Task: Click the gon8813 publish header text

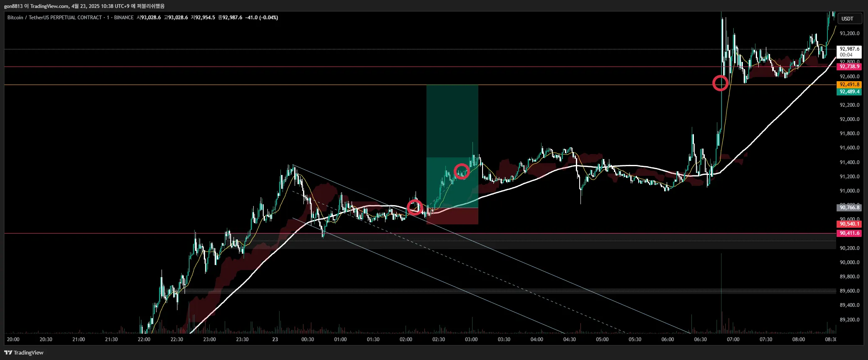Action: coord(85,6)
